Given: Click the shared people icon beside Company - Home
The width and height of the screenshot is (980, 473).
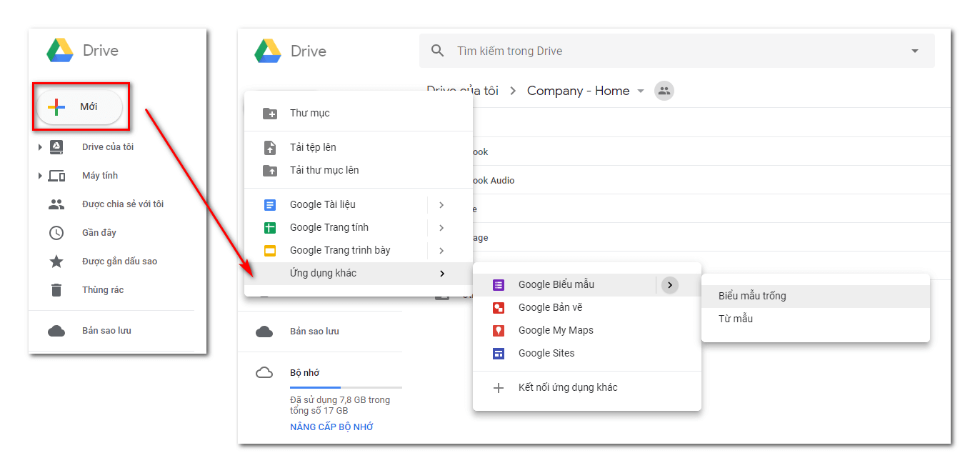Looking at the screenshot, I should pyautogui.click(x=664, y=91).
